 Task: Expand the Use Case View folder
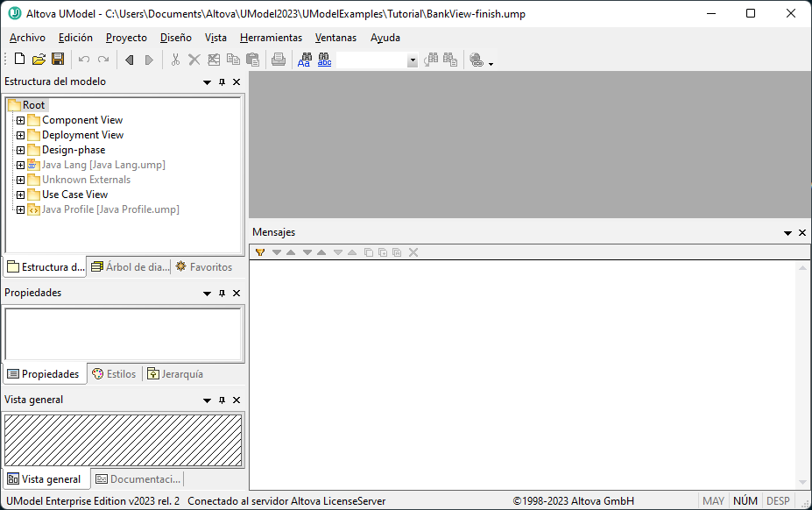(20, 195)
